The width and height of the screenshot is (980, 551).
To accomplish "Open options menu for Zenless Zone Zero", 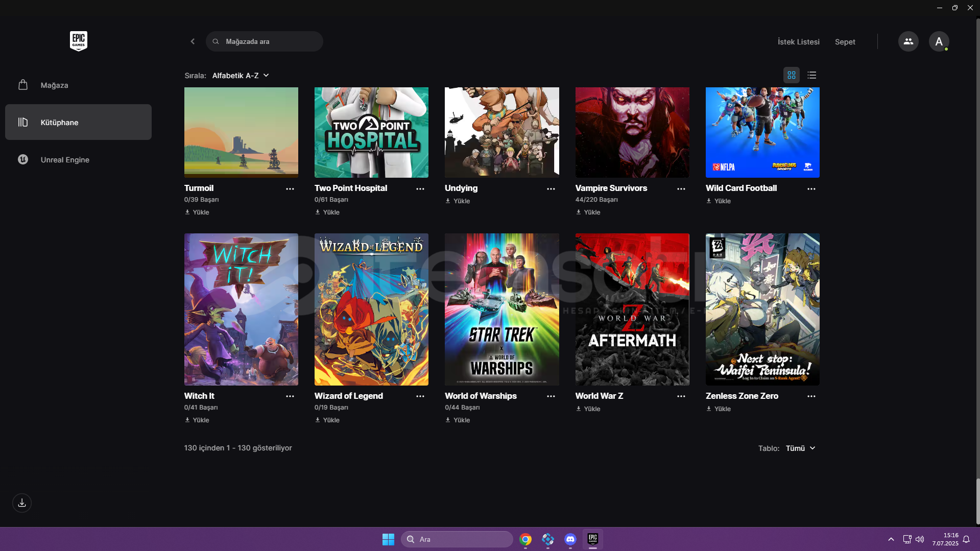I will tap(811, 396).
